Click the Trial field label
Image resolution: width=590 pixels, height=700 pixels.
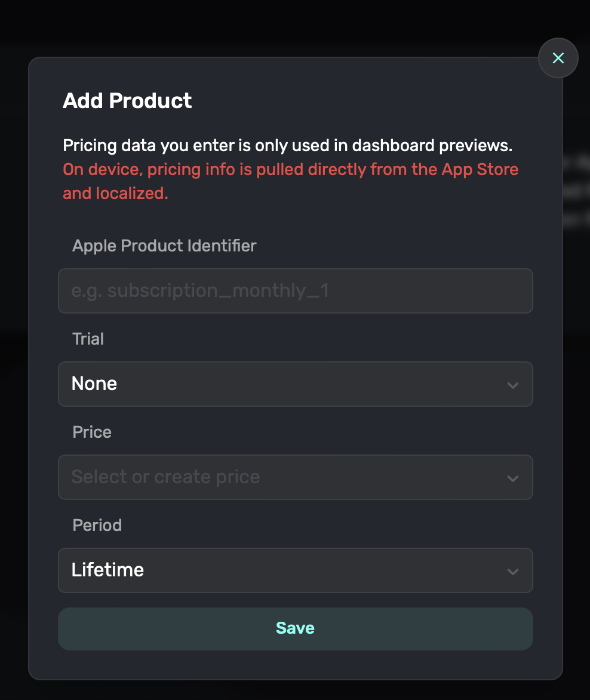point(88,339)
